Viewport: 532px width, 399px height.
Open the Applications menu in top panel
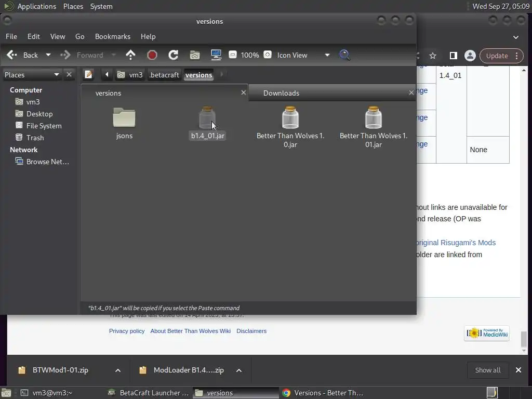pyautogui.click(x=37, y=6)
